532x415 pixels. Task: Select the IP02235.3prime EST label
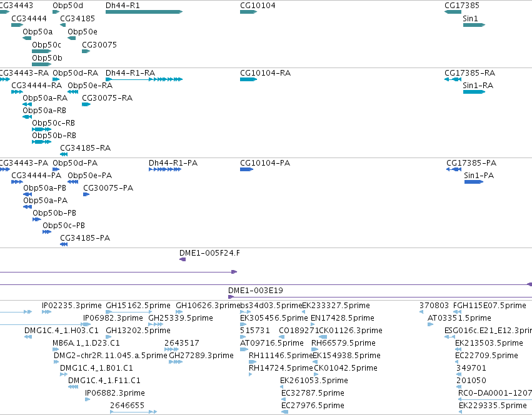(72, 306)
